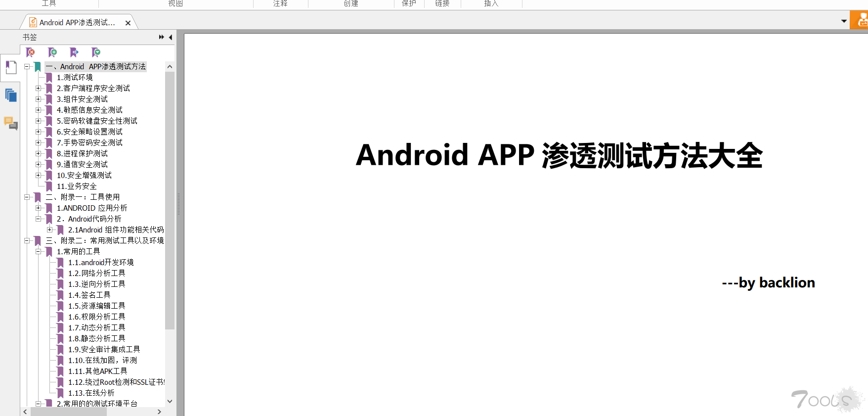The height and width of the screenshot is (416, 868).
Task: Click the bookmarks horizontal scrollbar thumb
Action: coord(69,412)
